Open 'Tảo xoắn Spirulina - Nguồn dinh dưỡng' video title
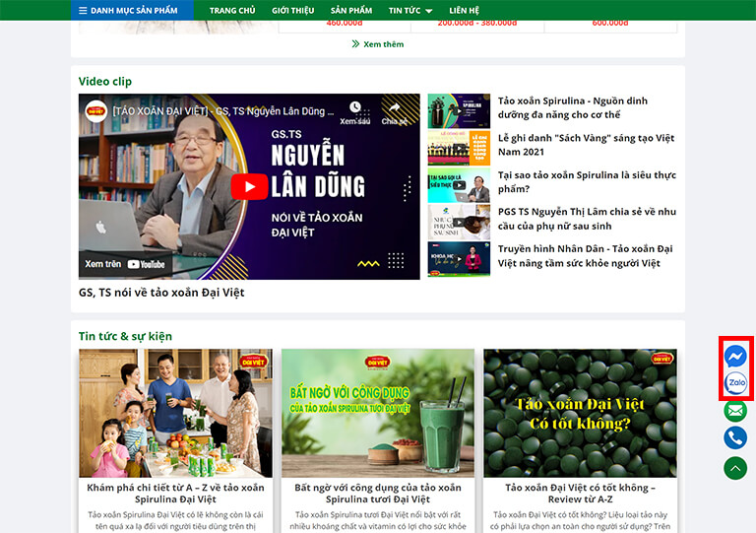The height and width of the screenshot is (533, 756). [572, 107]
